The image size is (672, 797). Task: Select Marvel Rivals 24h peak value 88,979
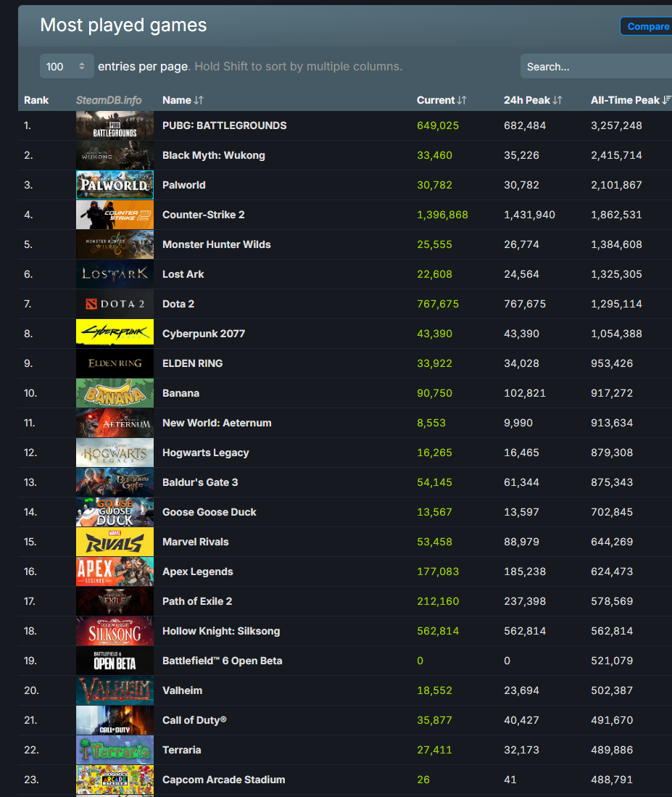pos(522,542)
